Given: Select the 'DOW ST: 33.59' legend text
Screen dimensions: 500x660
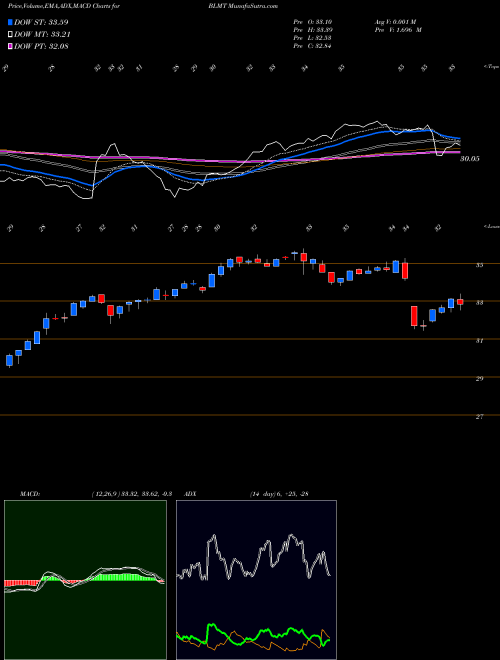Looking at the screenshot, I should 41,22.
